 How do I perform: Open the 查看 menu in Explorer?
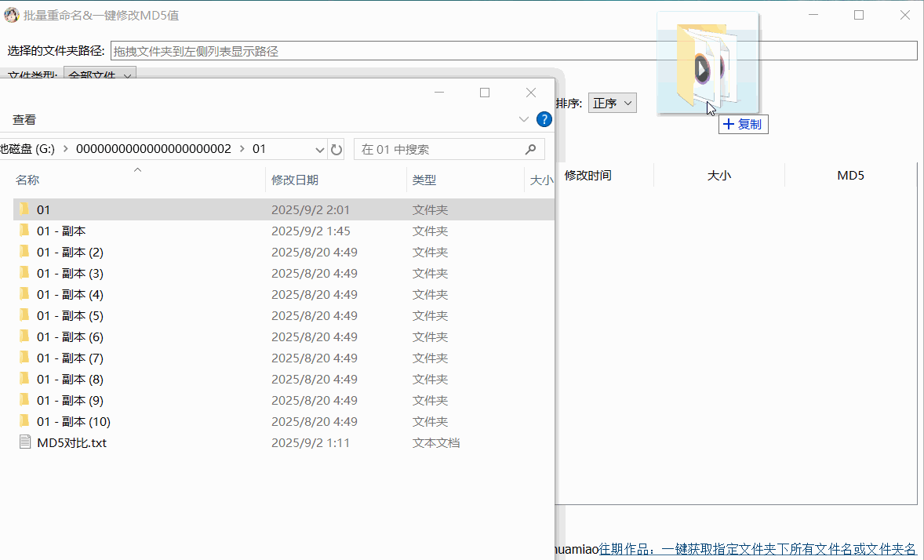[24, 119]
